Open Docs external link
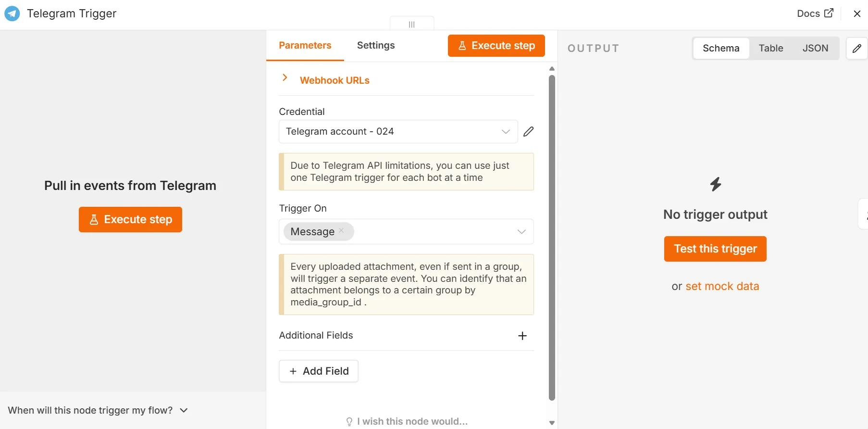This screenshot has height=429, width=868. click(x=815, y=13)
